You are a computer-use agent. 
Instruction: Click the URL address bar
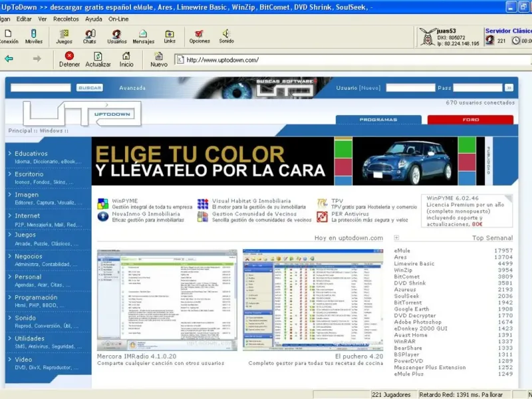pyautogui.click(x=353, y=60)
